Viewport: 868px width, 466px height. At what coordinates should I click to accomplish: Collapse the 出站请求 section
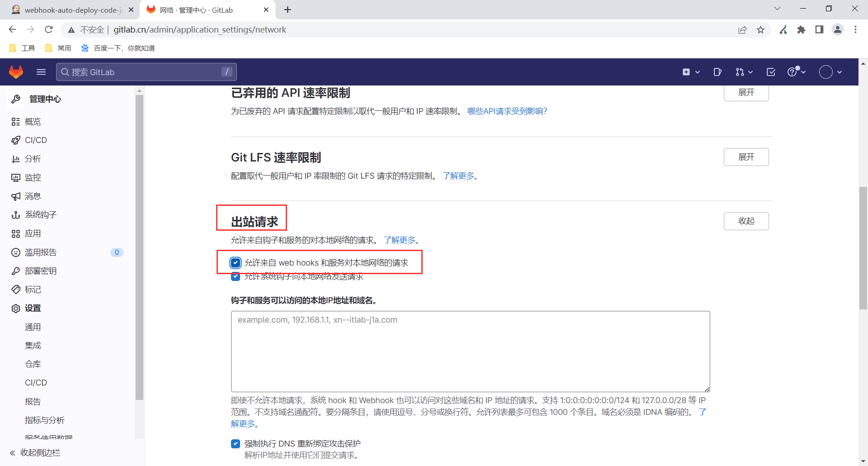click(x=746, y=221)
